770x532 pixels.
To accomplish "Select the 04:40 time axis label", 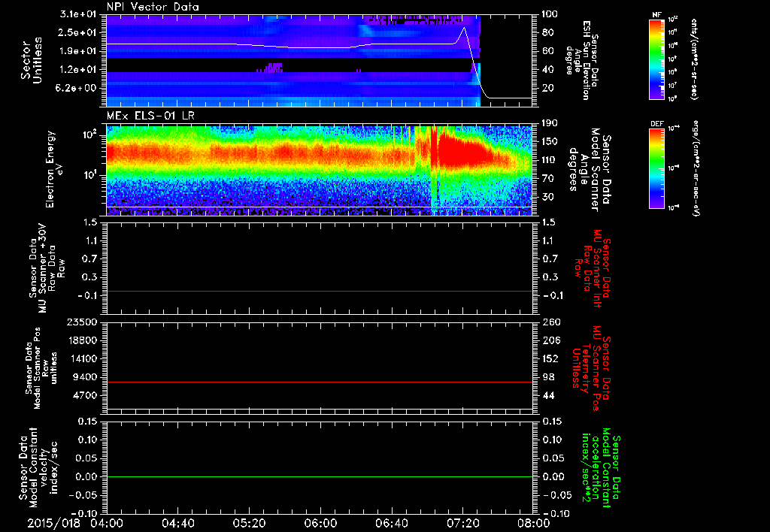I will click(x=177, y=522).
